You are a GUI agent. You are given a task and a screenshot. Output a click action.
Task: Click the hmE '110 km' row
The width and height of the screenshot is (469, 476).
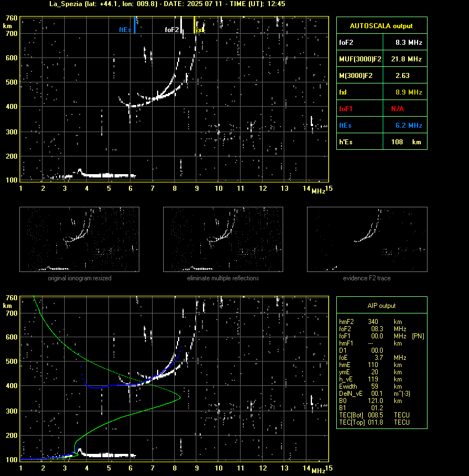(x=371, y=365)
